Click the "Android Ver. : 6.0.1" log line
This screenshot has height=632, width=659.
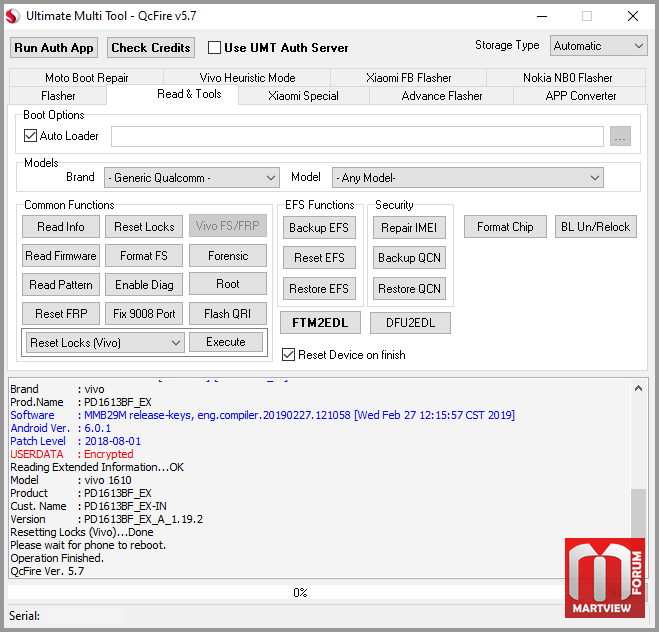pyautogui.click(x=61, y=428)
